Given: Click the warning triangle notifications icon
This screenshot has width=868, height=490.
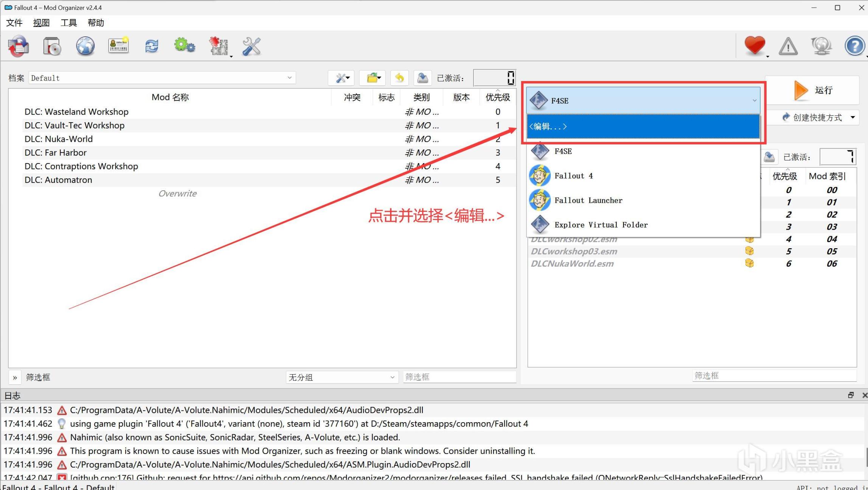Looking at the screenshot, I should tap(788, 46).
